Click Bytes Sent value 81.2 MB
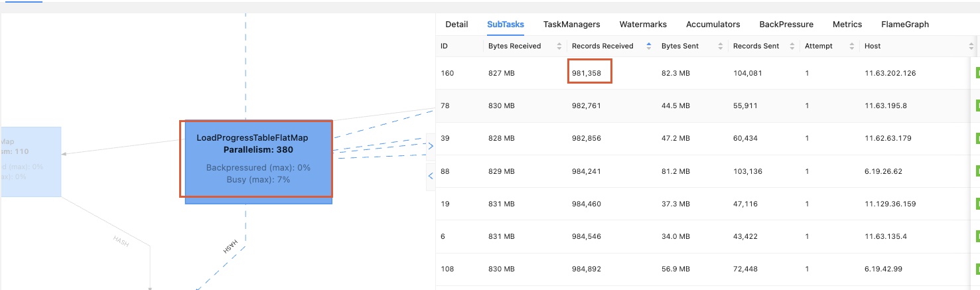 (675, 171)
